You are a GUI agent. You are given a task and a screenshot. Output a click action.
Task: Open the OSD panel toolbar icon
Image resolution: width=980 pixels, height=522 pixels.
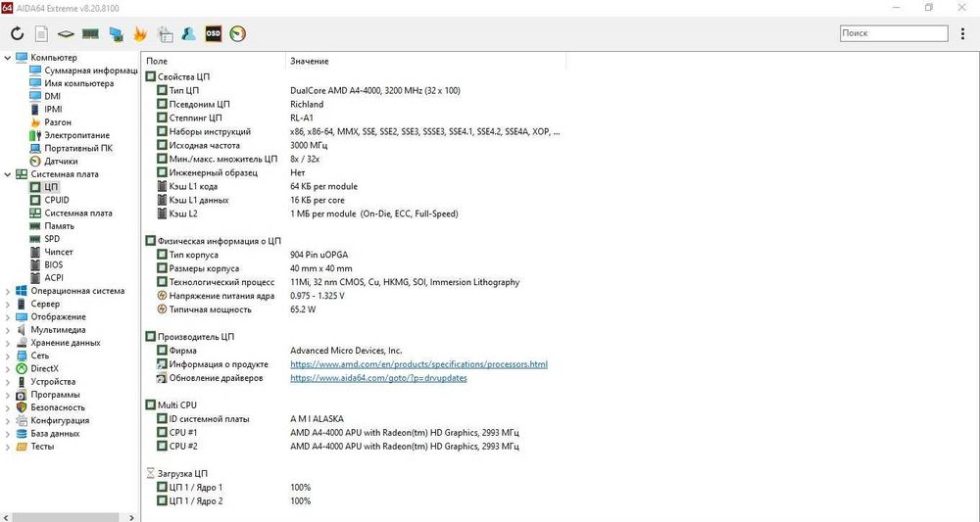[x=213, y=33]
